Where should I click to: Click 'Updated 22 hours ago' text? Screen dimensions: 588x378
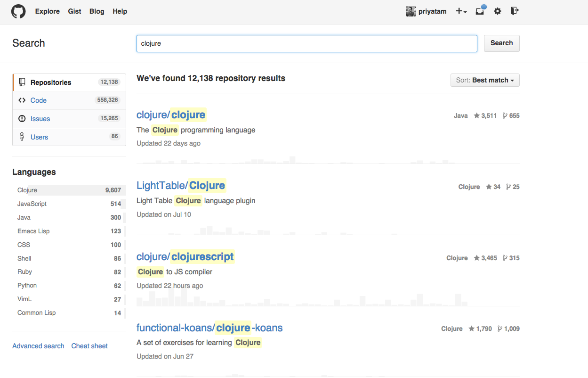tap(170, 286)
